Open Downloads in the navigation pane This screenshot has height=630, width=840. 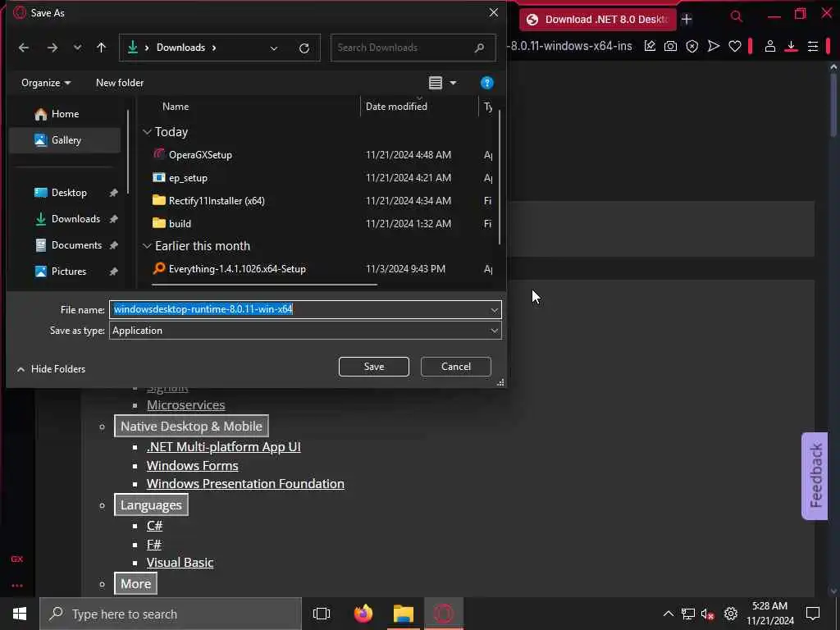(75, 219)
